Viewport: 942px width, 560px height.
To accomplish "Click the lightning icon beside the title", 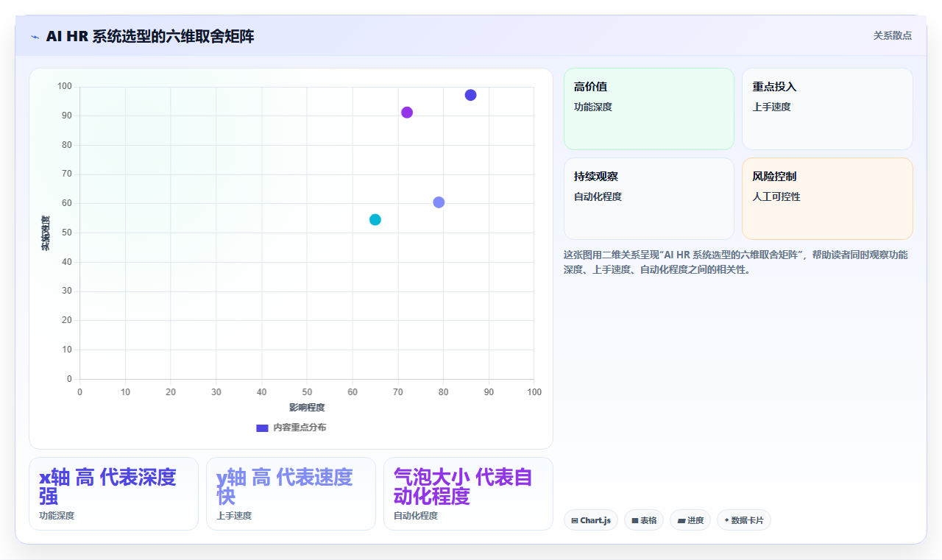I will click(35, 37).
